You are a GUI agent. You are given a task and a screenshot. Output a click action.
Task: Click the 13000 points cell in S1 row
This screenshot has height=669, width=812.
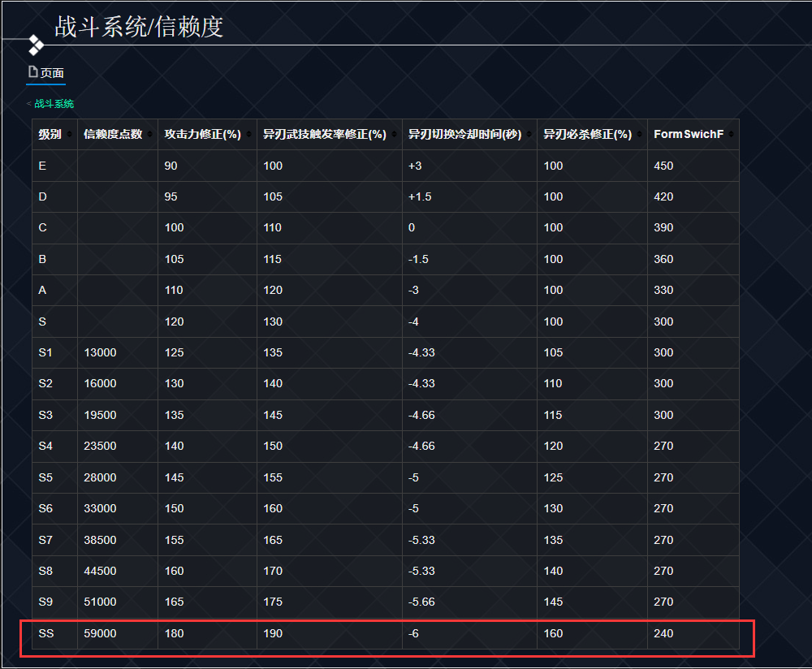[100, 353]
